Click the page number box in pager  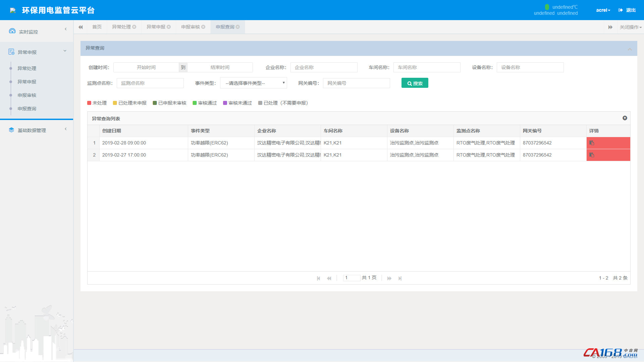[352, 278]
